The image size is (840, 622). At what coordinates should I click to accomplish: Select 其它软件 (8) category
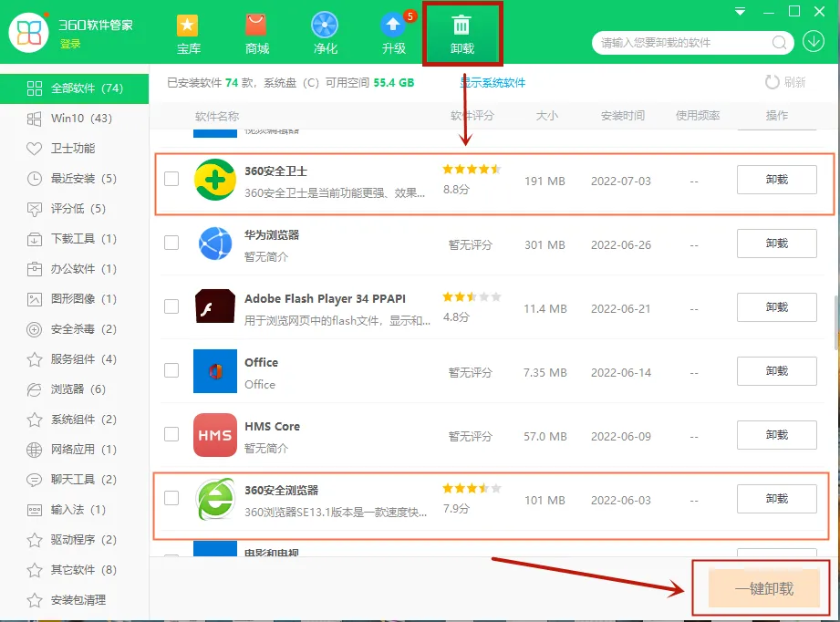click(75, 569)
